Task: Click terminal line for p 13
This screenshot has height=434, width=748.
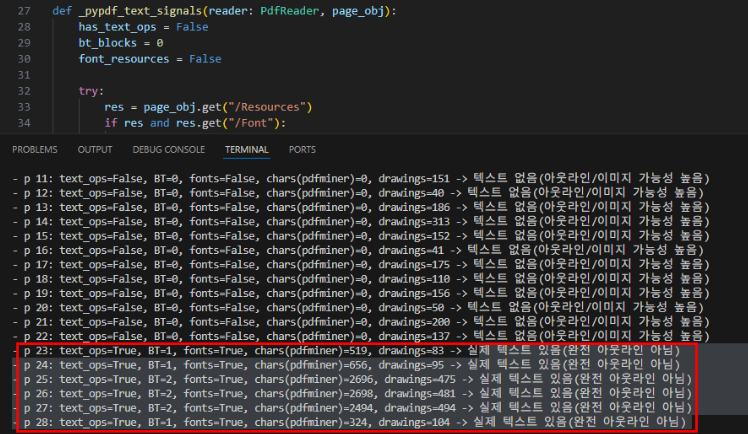Action: (x=361, y=207)
